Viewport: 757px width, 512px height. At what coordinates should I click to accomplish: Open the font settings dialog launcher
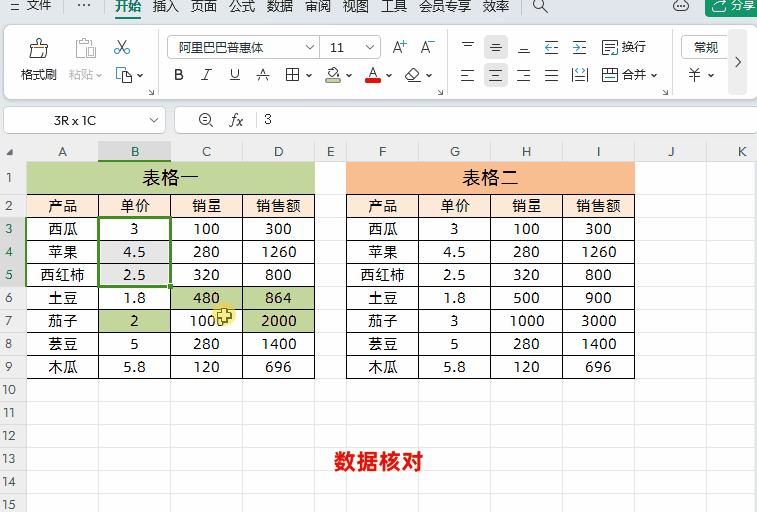click(440, 92)
